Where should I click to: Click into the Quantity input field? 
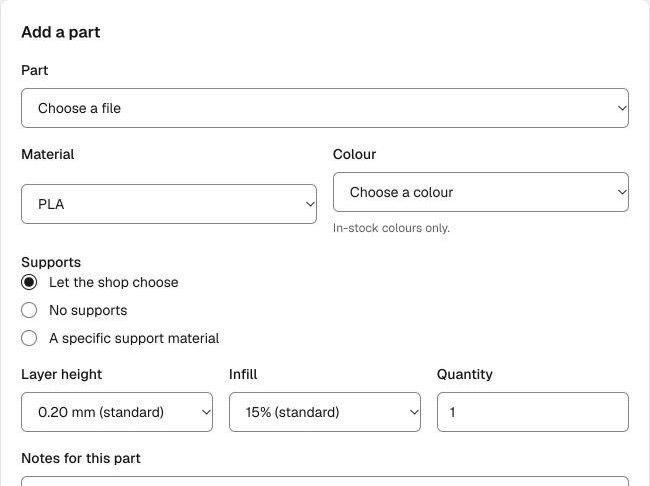533,412
